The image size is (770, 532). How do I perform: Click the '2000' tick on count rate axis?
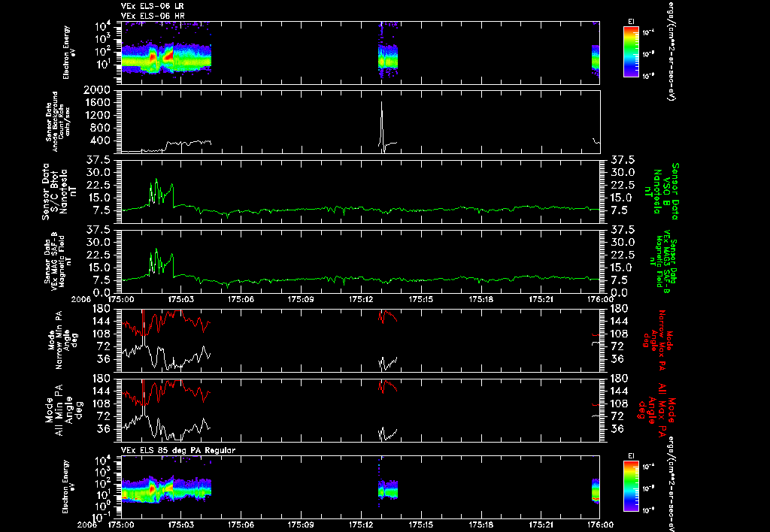[x=97, y=90]
